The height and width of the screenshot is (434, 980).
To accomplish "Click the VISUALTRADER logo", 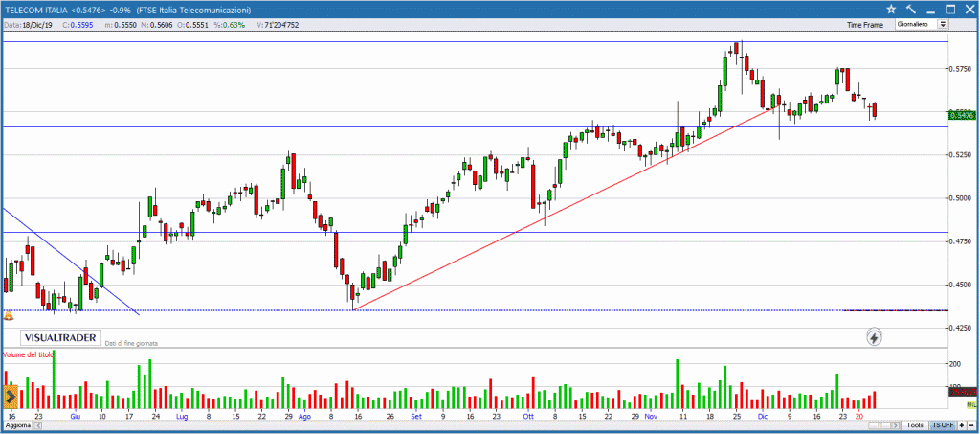I will click(x=60, y=337).
